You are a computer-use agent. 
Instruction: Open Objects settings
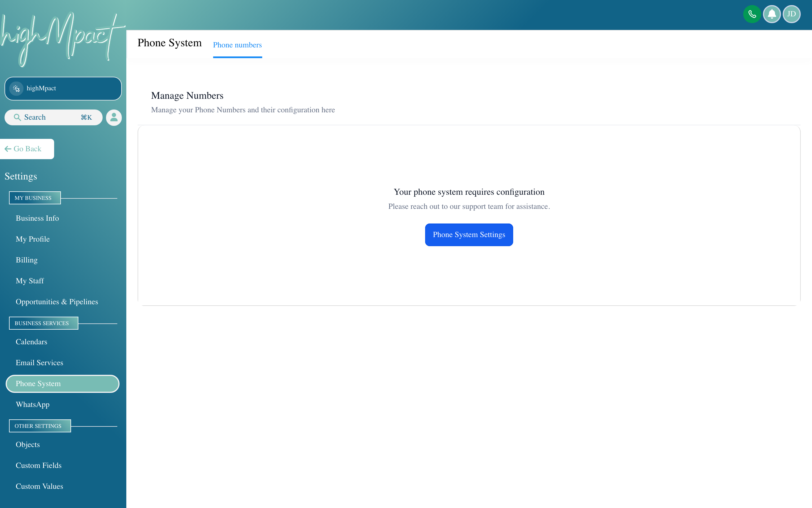point(28,444)
